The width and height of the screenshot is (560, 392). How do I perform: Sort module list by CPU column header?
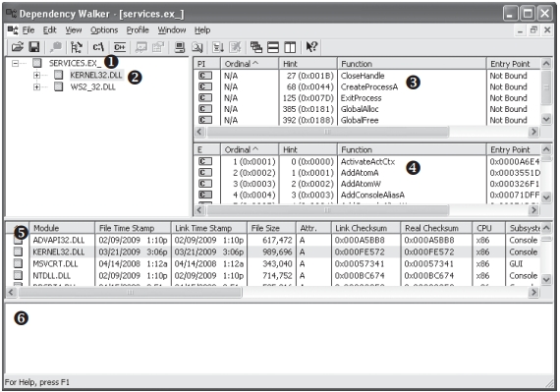pyautogui.click(x=488, y=228)
